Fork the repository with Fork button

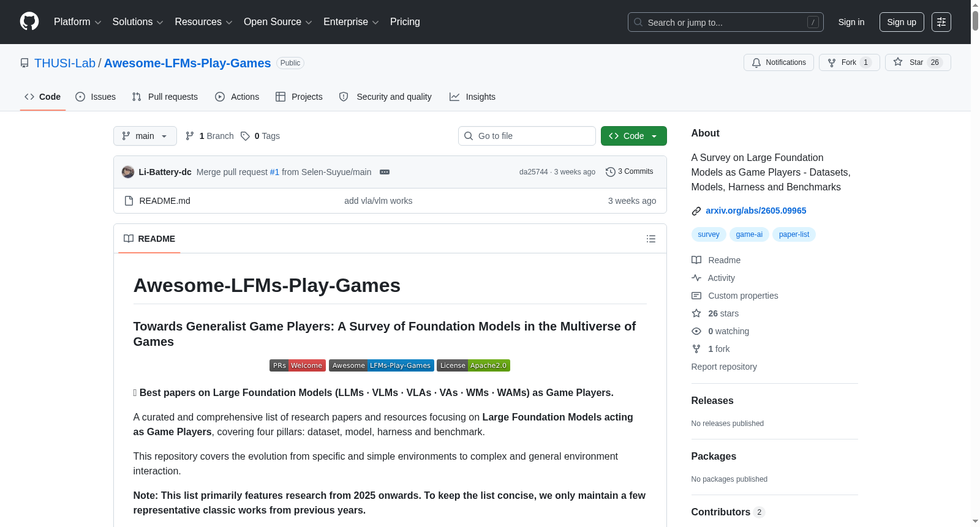pos(849,62)
